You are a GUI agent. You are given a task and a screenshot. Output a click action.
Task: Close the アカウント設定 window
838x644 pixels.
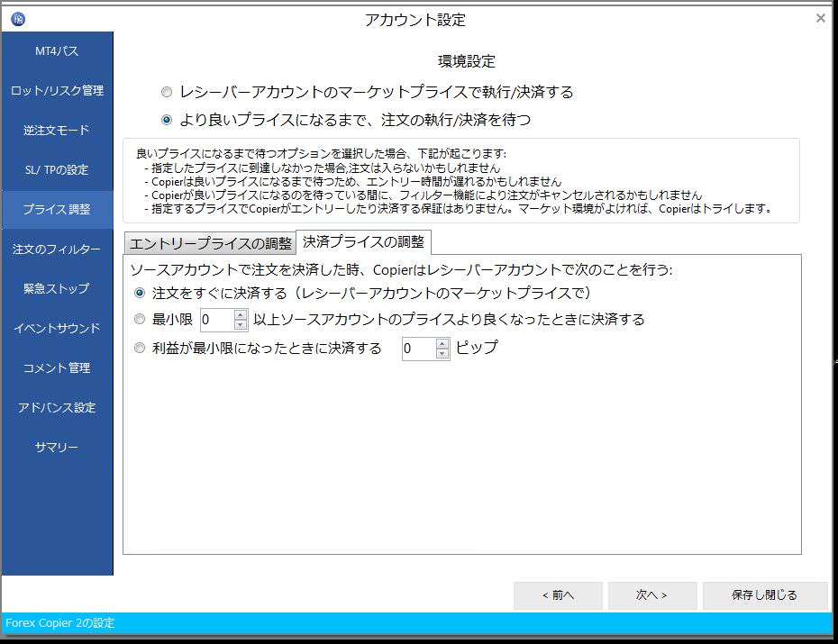tap(820, 18)
